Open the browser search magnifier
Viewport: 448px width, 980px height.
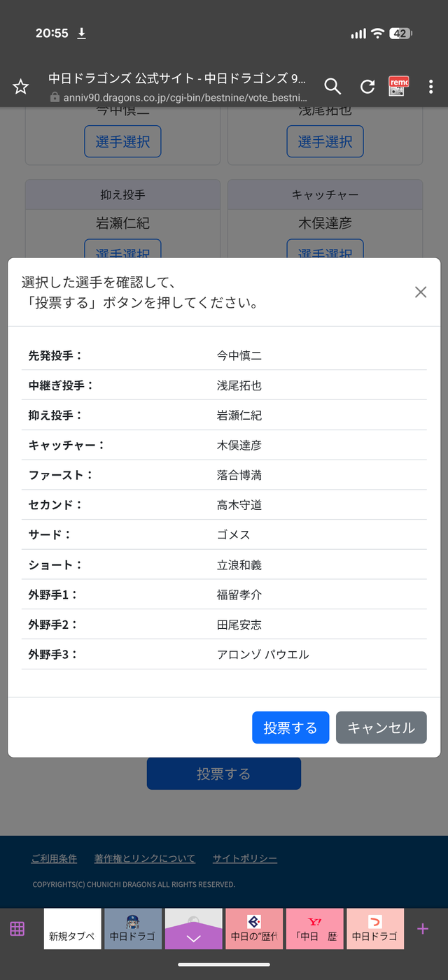332,87
